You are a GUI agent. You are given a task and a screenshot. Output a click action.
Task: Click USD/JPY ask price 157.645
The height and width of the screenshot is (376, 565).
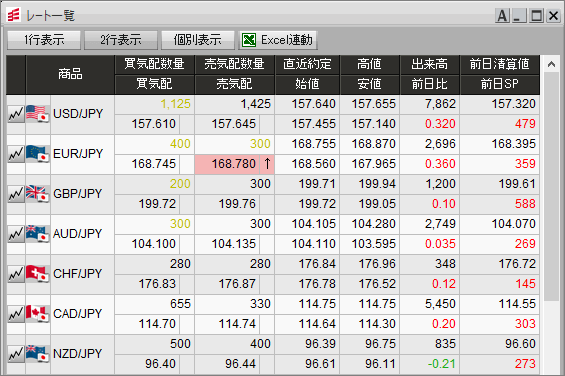(233, 124)
